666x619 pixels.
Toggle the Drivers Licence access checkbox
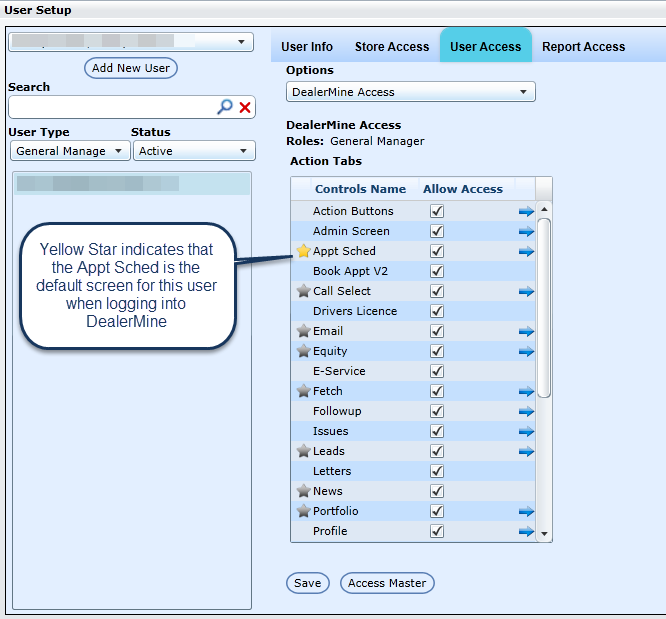(x=437, y=311)
